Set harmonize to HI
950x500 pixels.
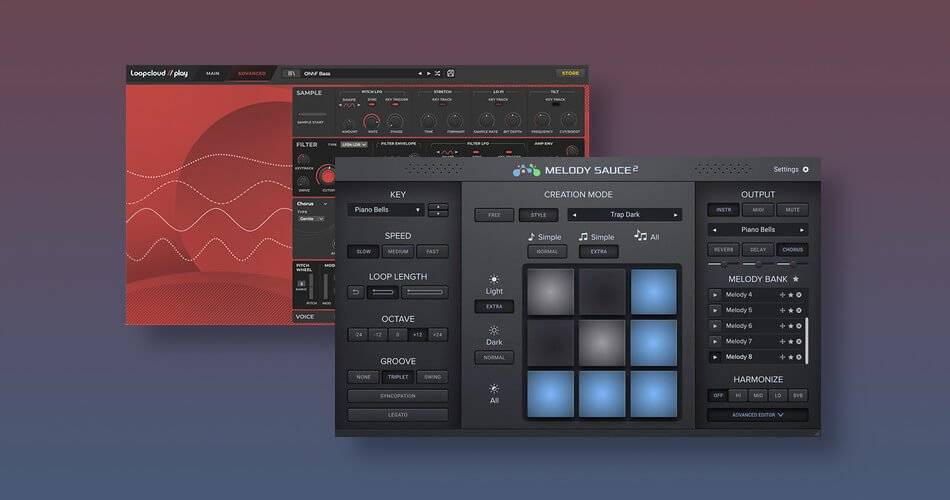pos(738,395)
